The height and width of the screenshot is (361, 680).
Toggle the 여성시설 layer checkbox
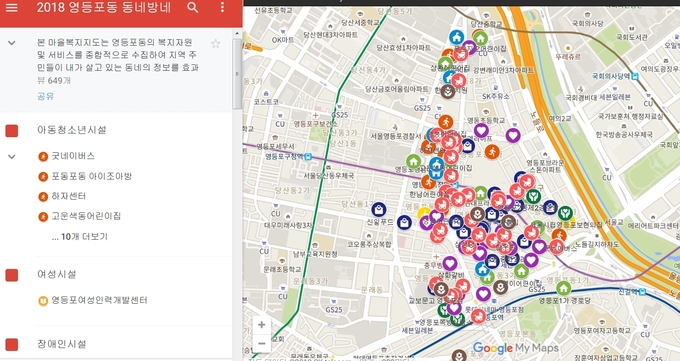pos(12,275)
